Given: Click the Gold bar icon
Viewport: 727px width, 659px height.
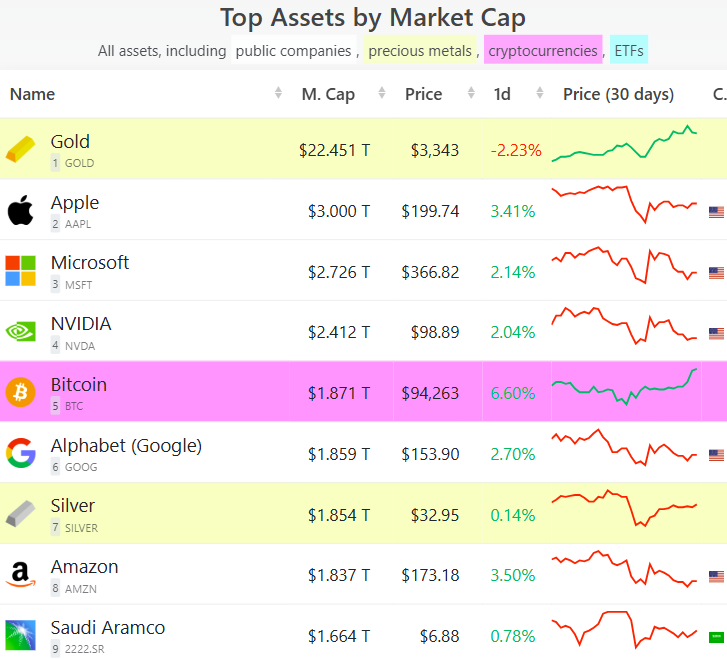Looking at the screenshot, I should [20, 150].
